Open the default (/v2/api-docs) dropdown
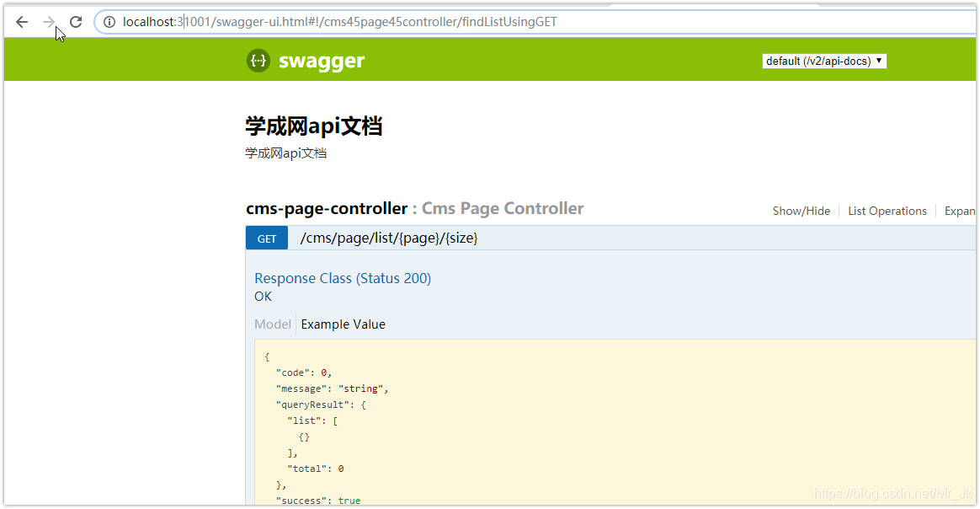Screen dimensions: 980x509 [824, 61]
